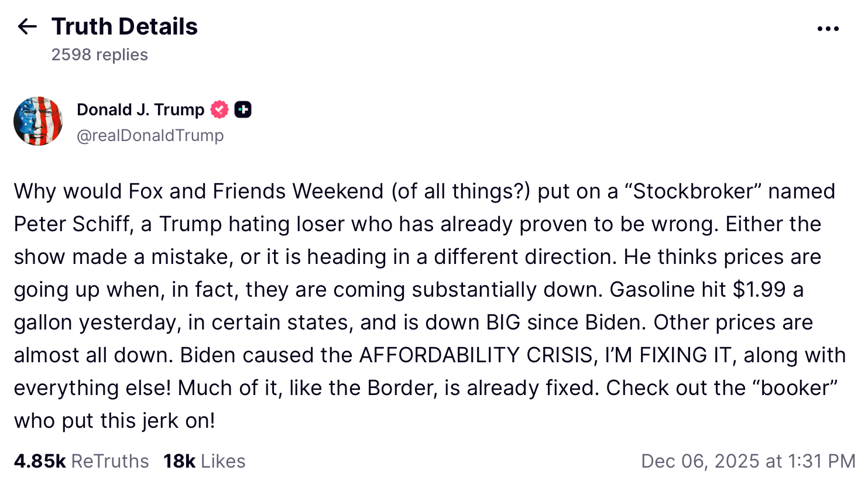The width and height of the screenshot is (868, 484).
Task: Click the black plus badge icon
Action: click(x=243, y=109)
